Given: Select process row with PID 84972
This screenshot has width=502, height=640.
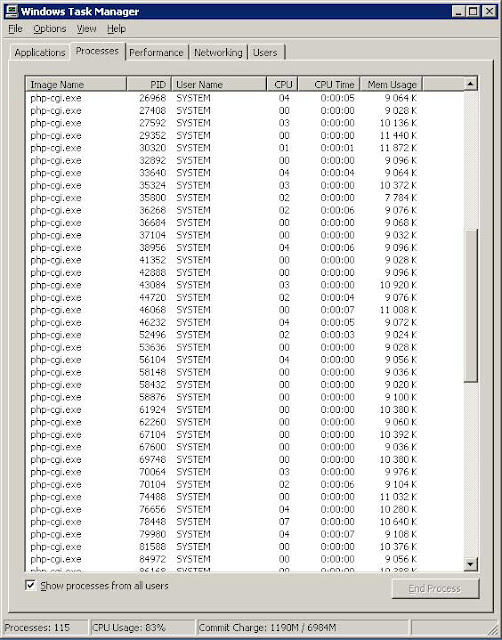Looking at the screenshot, I should click(x=245, y=559).
